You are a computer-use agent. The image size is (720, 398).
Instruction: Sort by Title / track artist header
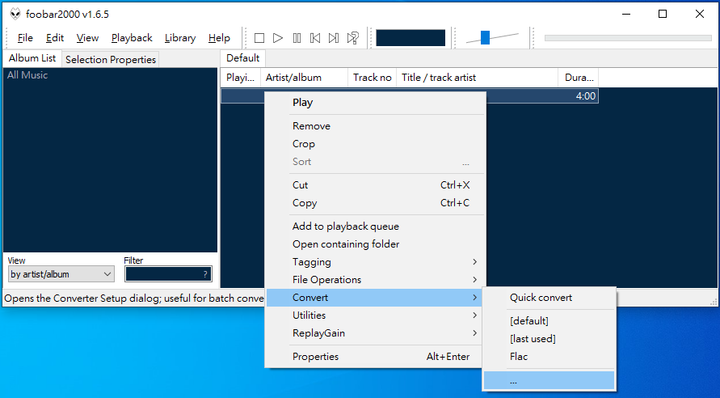[x=477, y=78]
